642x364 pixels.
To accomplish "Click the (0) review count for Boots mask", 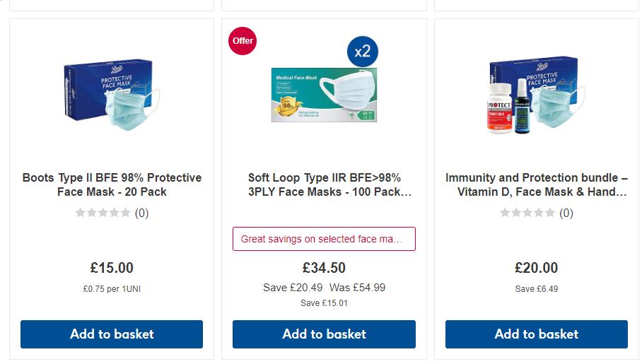I will tap(141, 213).
